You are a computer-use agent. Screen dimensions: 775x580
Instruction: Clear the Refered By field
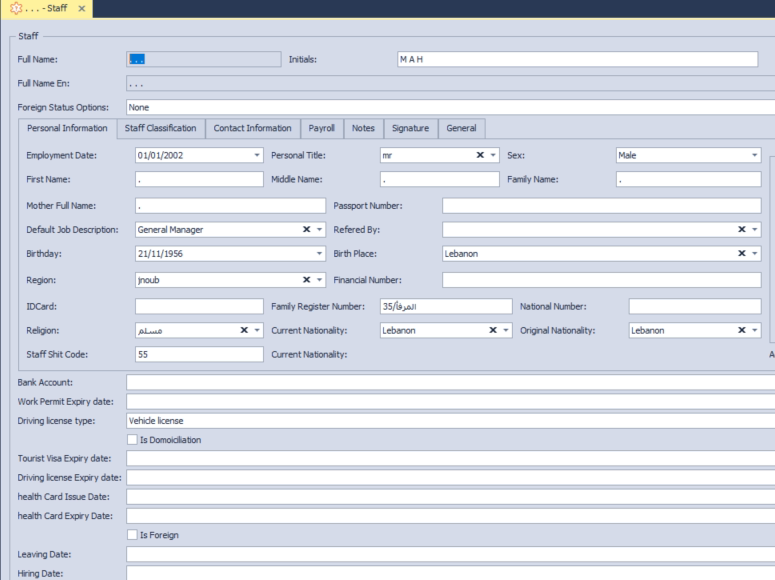[x=742, y=229]
